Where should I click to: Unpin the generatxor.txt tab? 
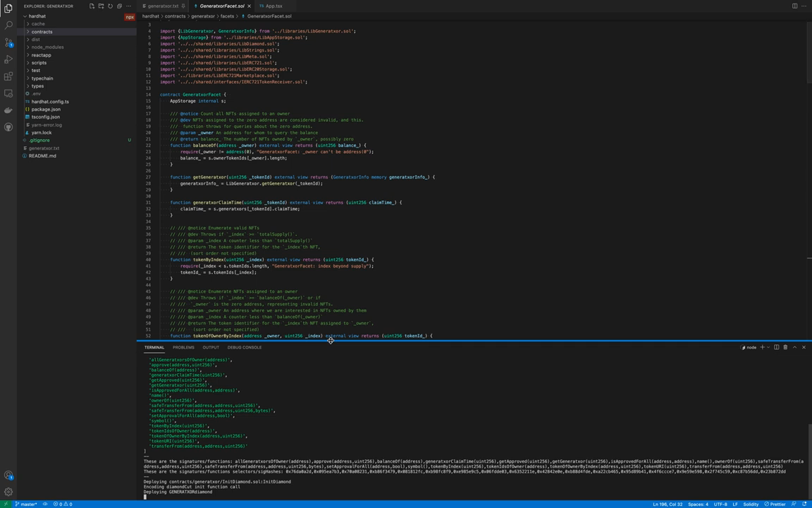pyautogui.click(x=183, y=6)
